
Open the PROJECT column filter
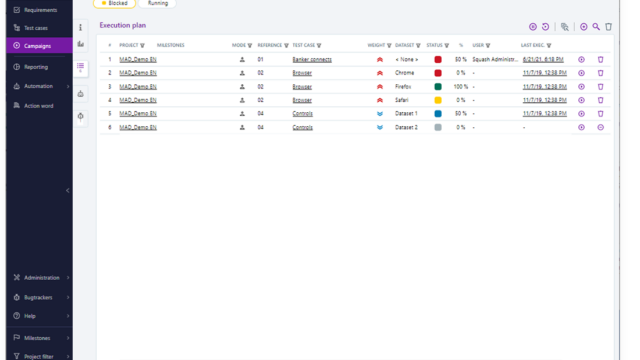click(x=142, y=45)
